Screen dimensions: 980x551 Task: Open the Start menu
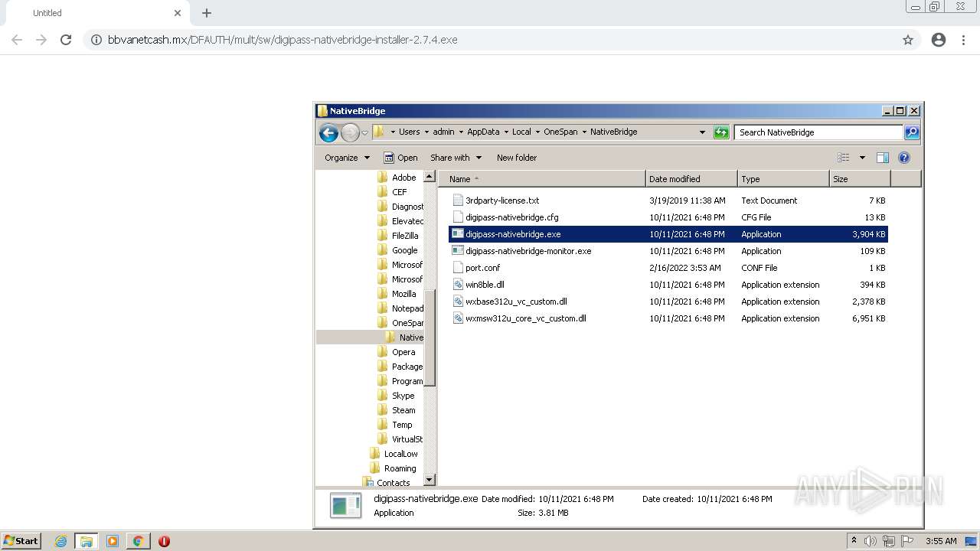(x=21, y=541)
